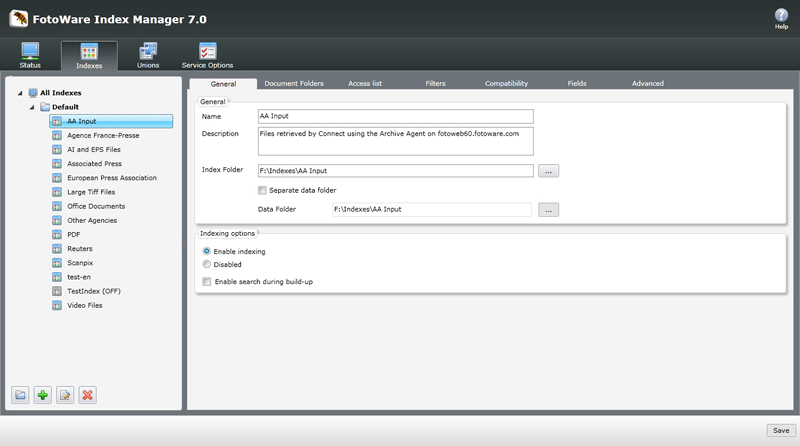Select the Disabled radio button
The image size is (800, 446).
pos(207,264)
